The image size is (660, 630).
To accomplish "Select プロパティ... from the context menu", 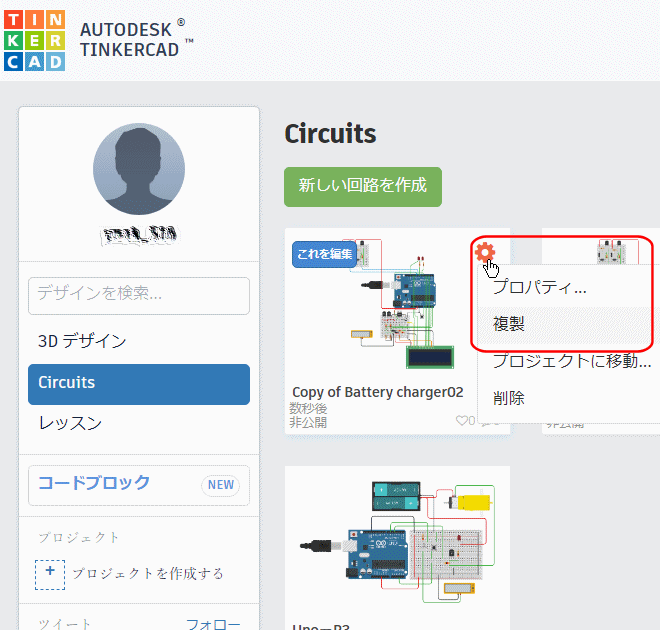I will pos(539,287).
